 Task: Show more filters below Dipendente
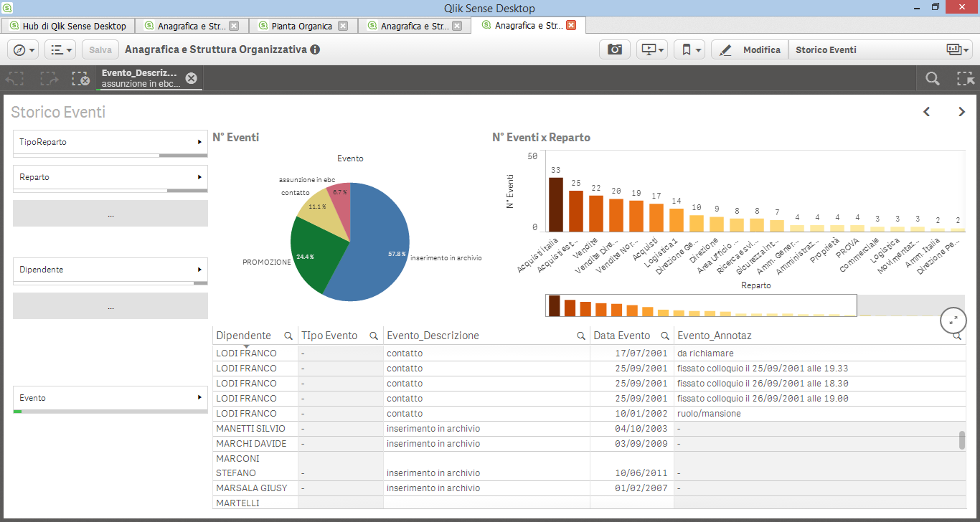point(110,306)
